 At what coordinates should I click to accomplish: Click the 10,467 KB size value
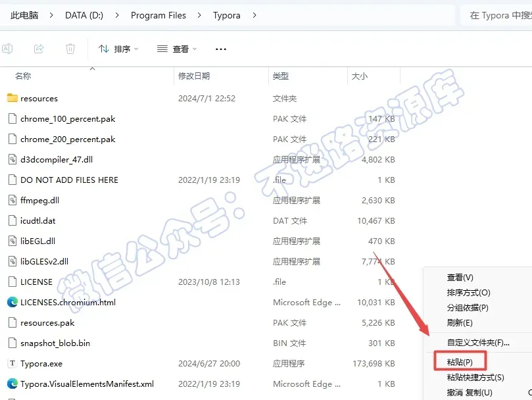376,221
